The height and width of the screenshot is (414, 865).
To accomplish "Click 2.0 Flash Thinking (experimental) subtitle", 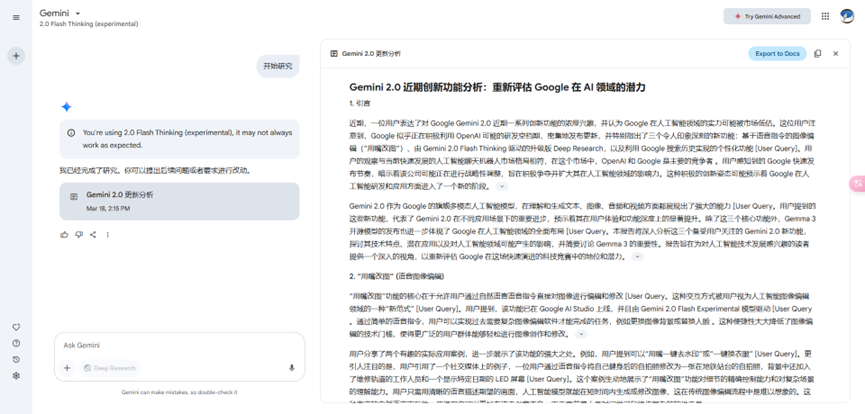I will tap(89, 24).
